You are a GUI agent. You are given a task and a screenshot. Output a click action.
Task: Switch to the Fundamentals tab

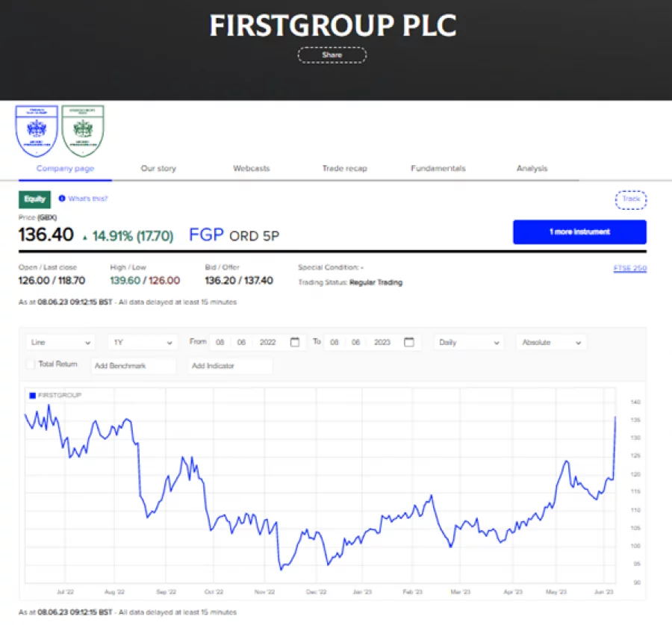click(x=437, y=169)
